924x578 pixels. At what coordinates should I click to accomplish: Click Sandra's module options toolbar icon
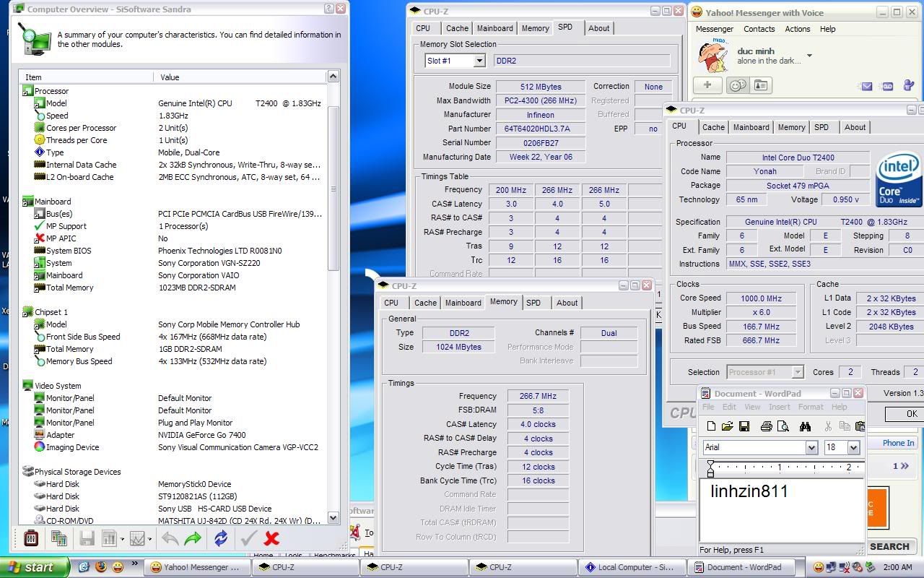coord(31,538)
